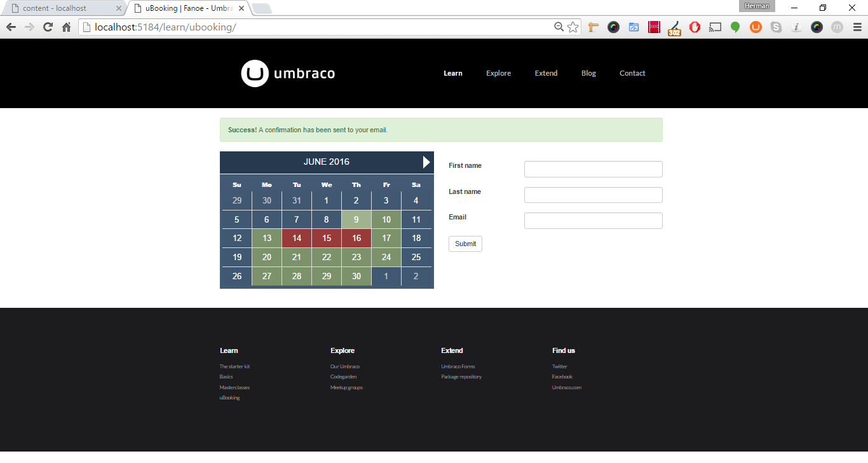868x463 pixels.
Task: Open the page speed window extension icon
Action: point(634,27)
